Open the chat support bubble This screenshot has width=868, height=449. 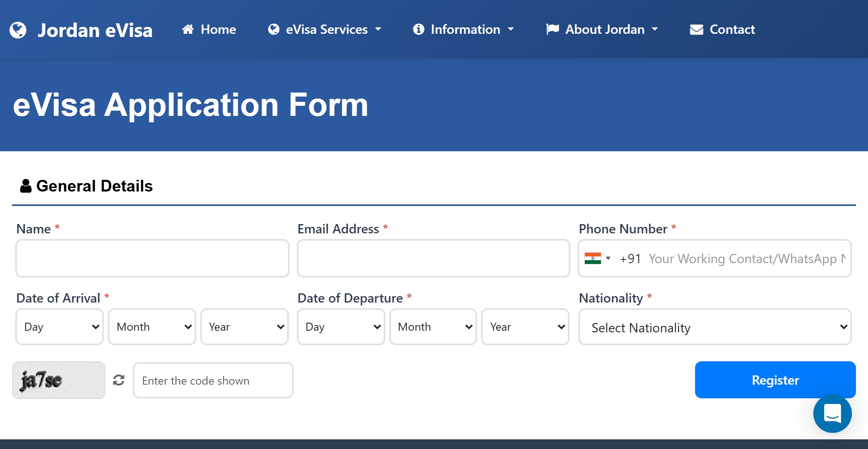pyautogui.click(x=832, y=414)
